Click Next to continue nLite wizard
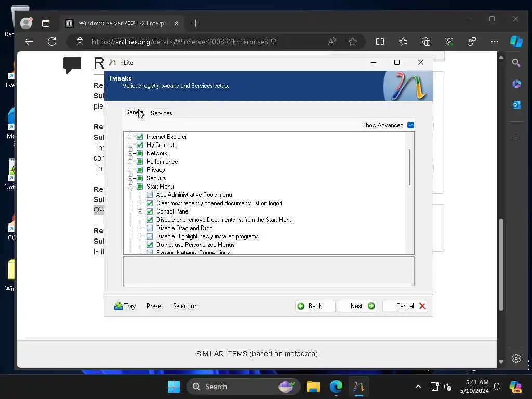The height and width of the screenshot is (399, 532). pos(356,305)
